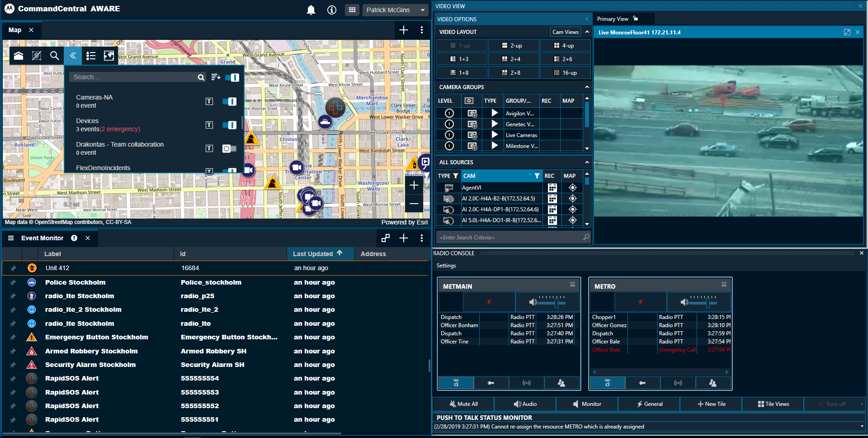Image resolution: width=868 pixels, height=438 pixels.
Task: Play the Live Cameras group
Action: tap(495, 135)
